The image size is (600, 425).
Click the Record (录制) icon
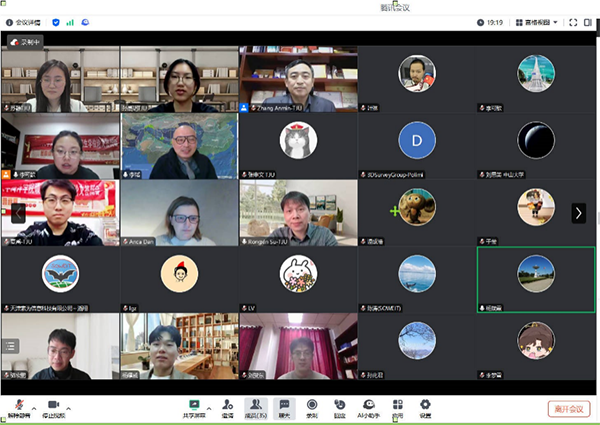click(x=312, y=406)
